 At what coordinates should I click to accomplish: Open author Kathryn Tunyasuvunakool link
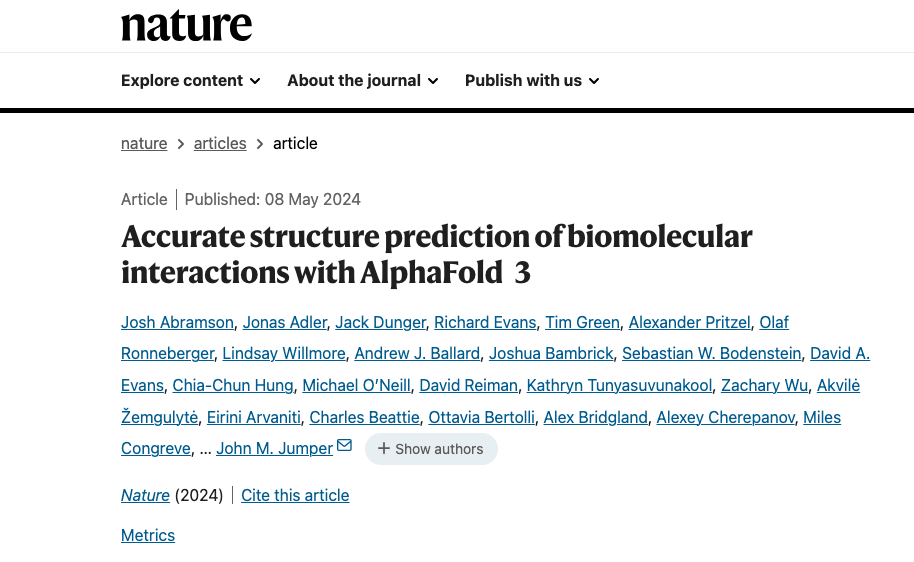click(619, 385)
